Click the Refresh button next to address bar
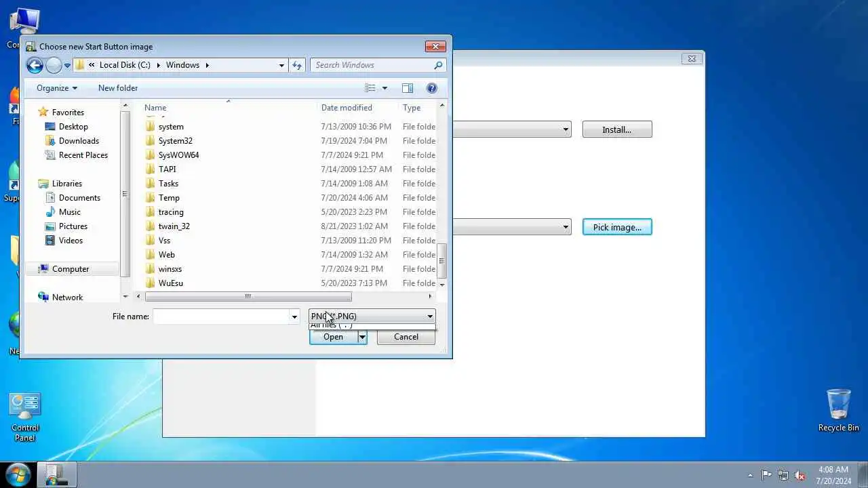The height and width of the screenshot is (488, 868). (x=296, y=65)
